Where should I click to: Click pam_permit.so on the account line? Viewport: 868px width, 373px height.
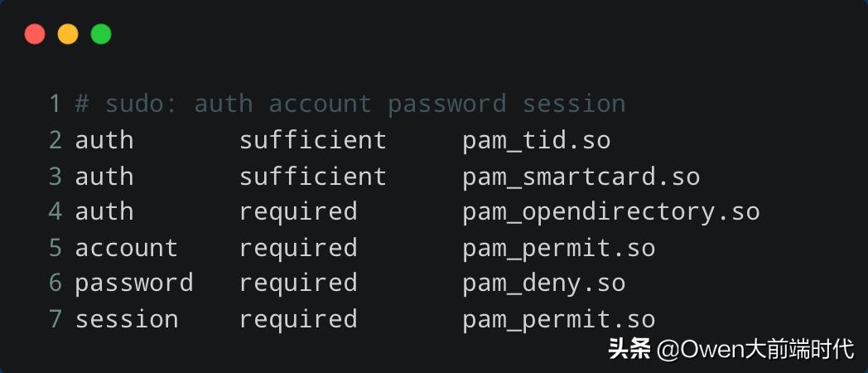point(559,249)
